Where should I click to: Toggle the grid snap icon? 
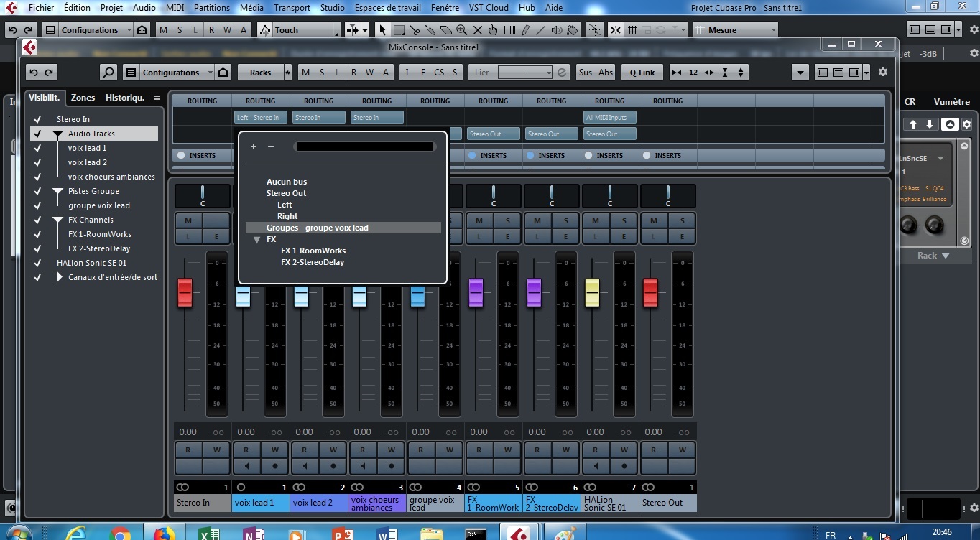(633, 30)
